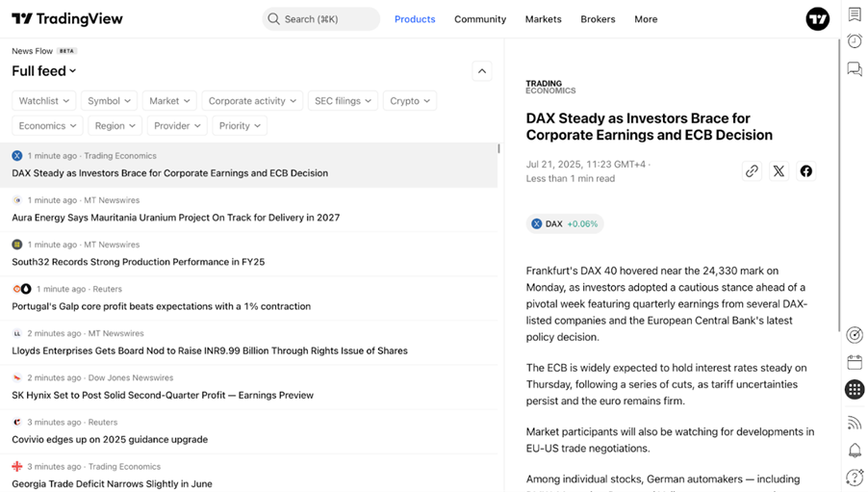Click the DAX icon beside first news item
Viewport: 868px width, 492px height.
[17, 156]
